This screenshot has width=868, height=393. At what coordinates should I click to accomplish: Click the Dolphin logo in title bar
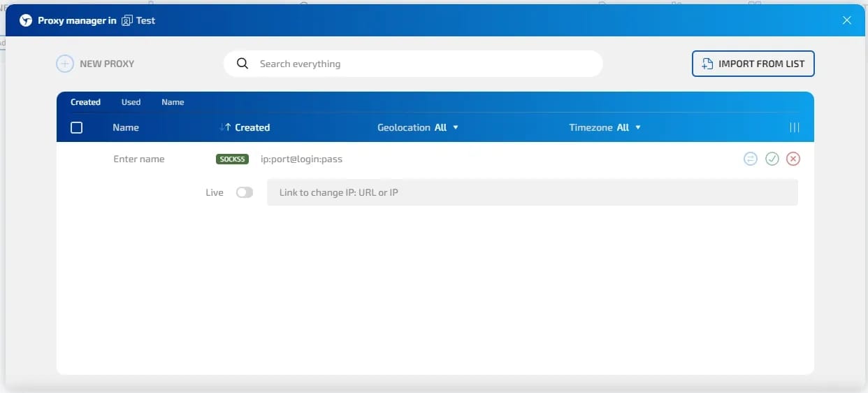(x=26, y=20)
